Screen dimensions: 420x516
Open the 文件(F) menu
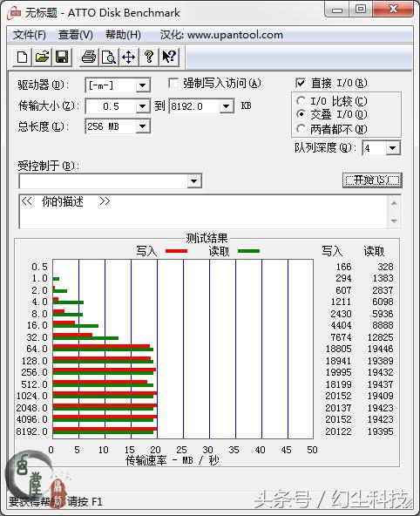30,35
